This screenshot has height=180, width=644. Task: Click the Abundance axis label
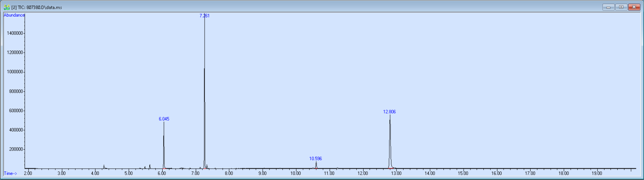[x=14, y=15]
